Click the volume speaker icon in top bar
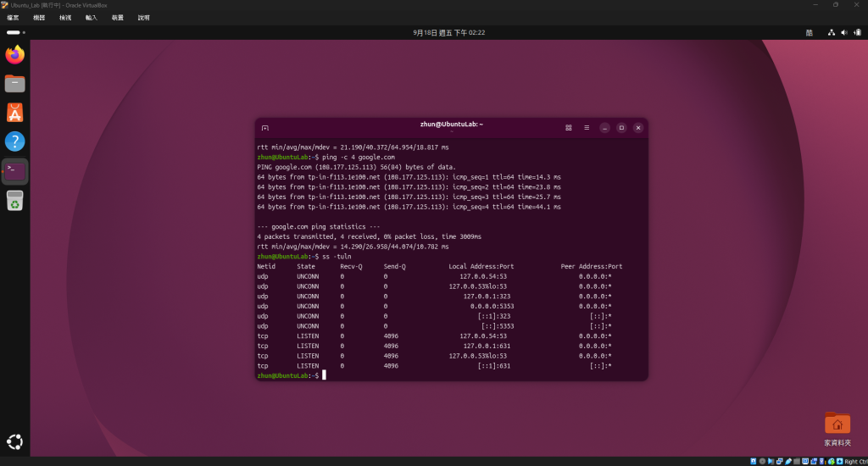The width and height of the screenshot is (868, 466). 844,33
